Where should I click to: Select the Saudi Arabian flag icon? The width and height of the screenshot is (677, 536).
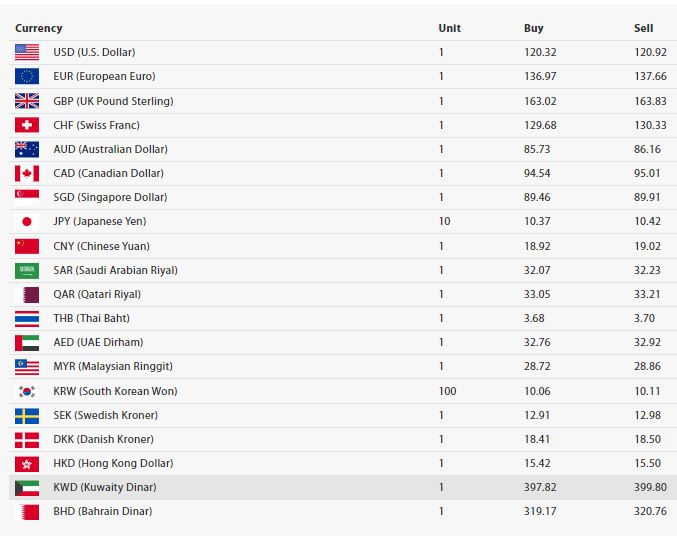pyautogui.click(x=27, y=270)
